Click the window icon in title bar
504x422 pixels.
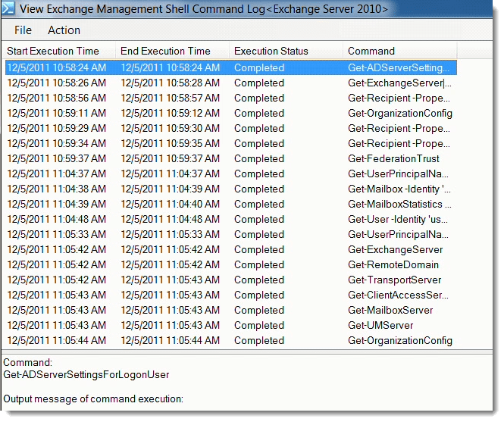[x=9, y=10]
